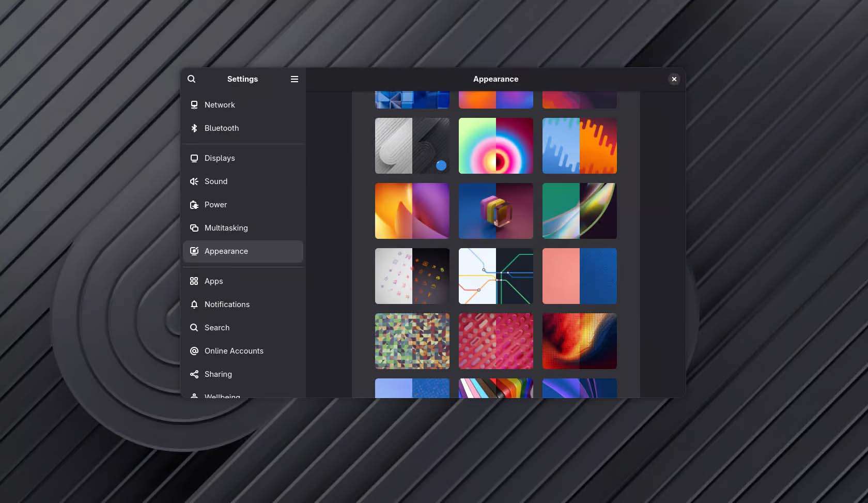Pick the pink and blue split wallpaper
Screen dimensions: 868x503
tap(579, 276)
